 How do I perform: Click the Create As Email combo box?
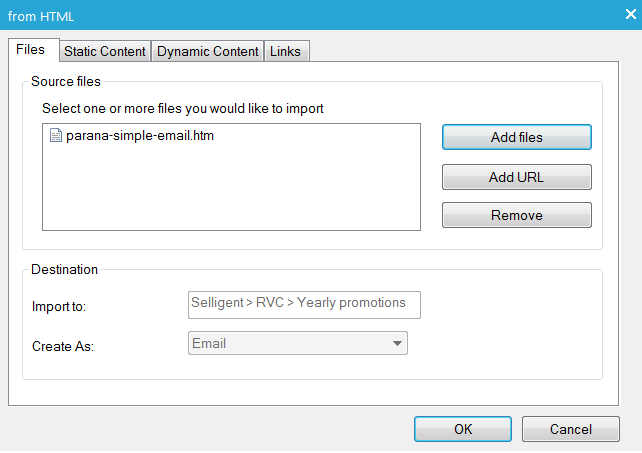pyautogui.click(x=290, y=344)
